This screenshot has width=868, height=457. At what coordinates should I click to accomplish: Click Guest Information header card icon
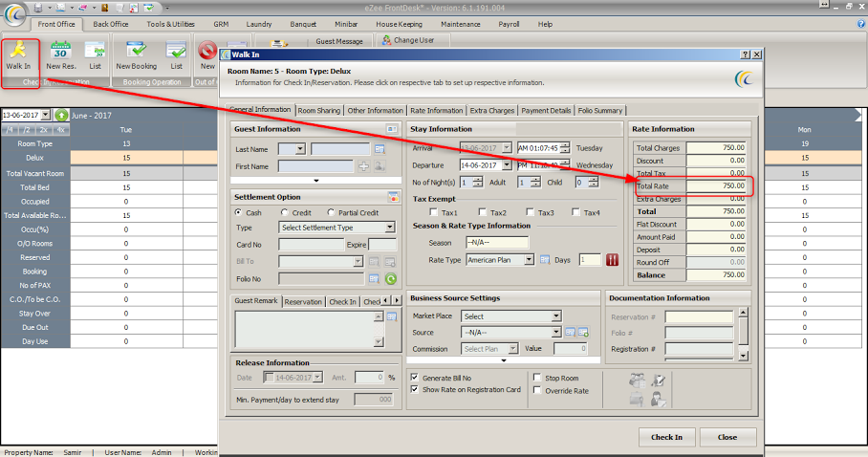coord(392,129)
